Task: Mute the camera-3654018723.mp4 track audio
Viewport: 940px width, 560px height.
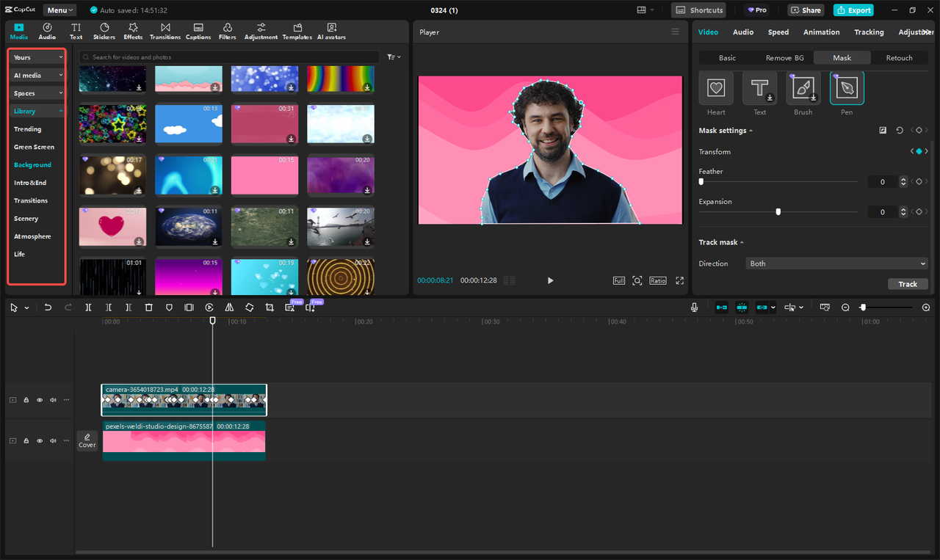Action: tap(53, 400)
